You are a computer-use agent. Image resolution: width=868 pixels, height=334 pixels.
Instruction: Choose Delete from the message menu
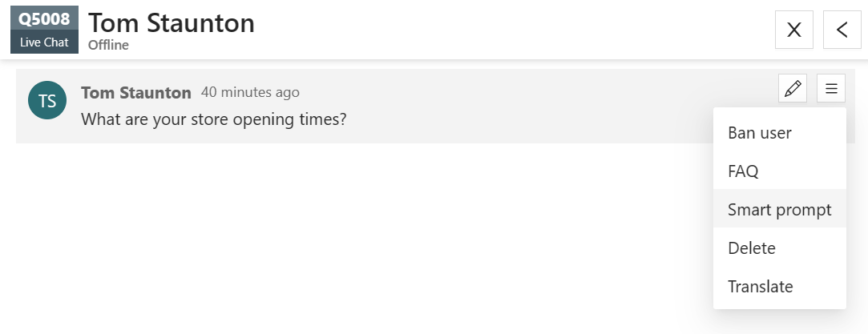pyautogui.click(x=752, y=248)
